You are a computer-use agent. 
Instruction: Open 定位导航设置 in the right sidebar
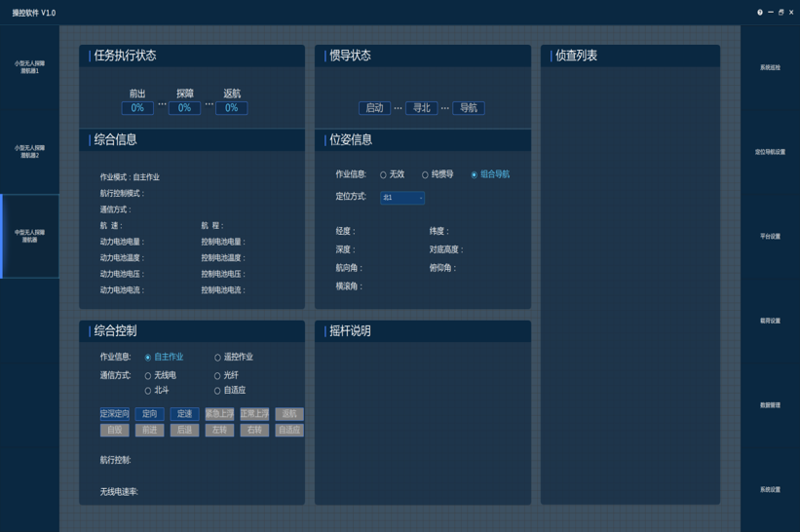pyautogui.click(x=770, y=152)
